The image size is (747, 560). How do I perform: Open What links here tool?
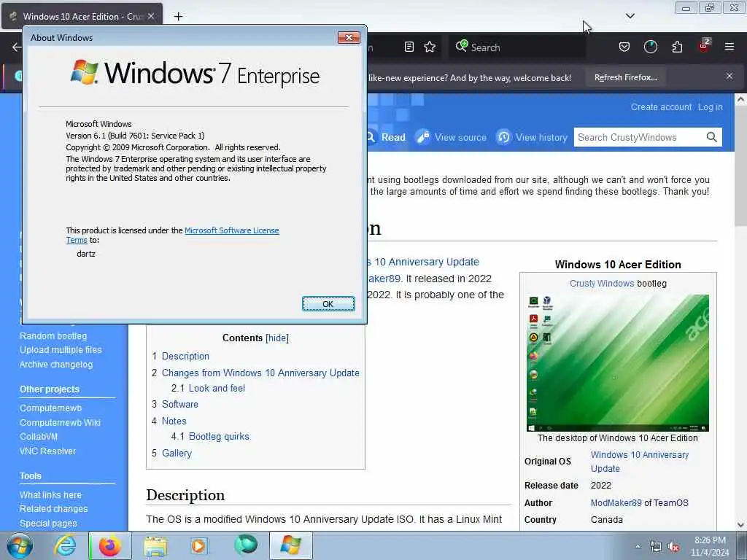coord(50,495)
